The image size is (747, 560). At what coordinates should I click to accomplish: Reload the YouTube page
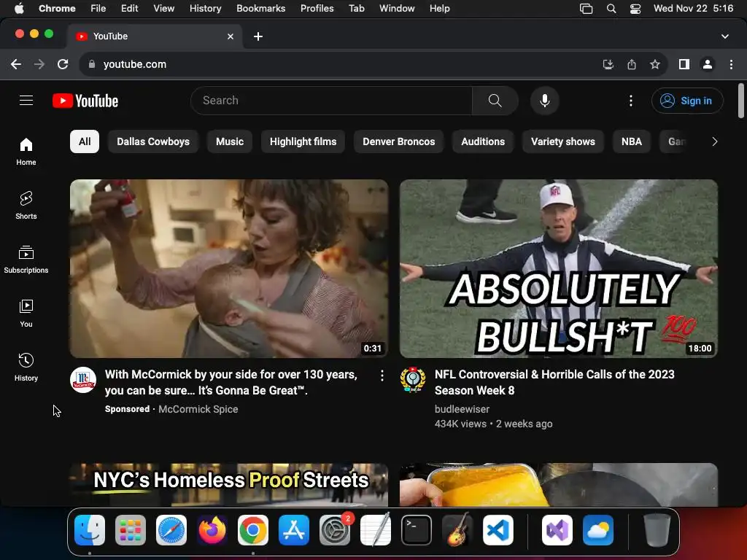tap(63, 64)
